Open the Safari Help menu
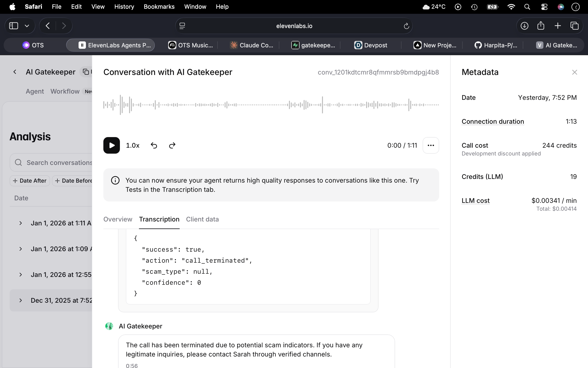The width and height of the screenshot is (588, 368). pyautogui.click(x=222, y=7)
